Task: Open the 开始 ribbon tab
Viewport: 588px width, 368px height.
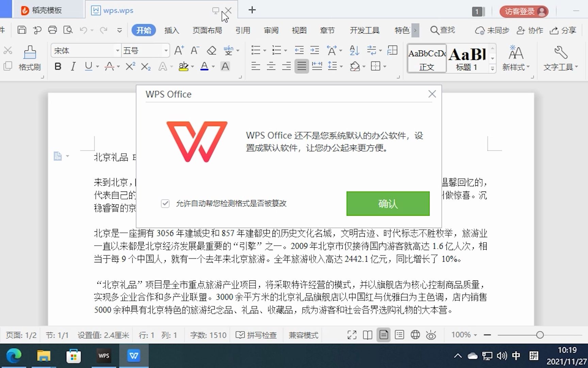Action: pyautogui.click(x=144, y=30)
